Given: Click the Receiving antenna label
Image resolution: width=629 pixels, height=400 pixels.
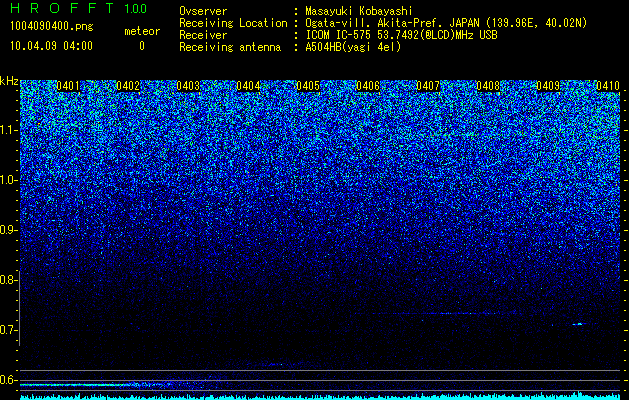Looking at the screenshot, I should coord(230,47).
